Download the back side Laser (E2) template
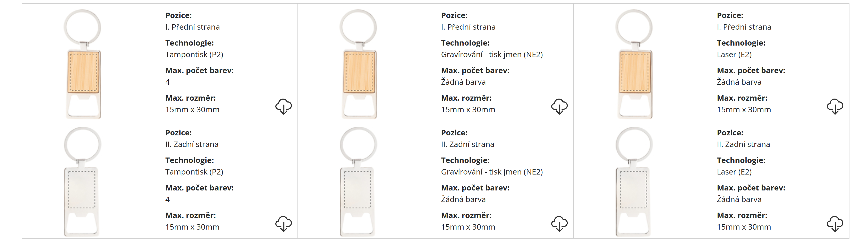The image size is (868, 244). click(x=835, y=224)
